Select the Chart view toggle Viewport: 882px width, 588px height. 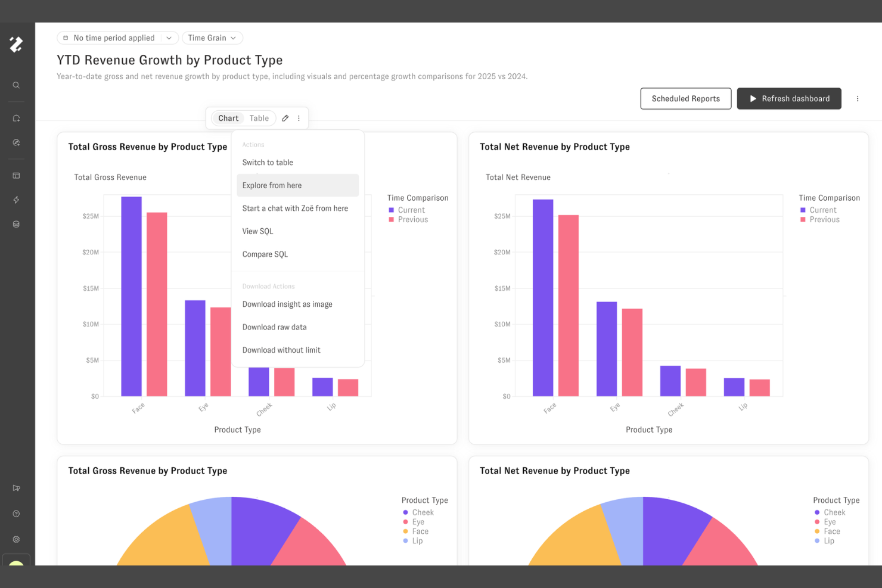(x=228, y=118)
